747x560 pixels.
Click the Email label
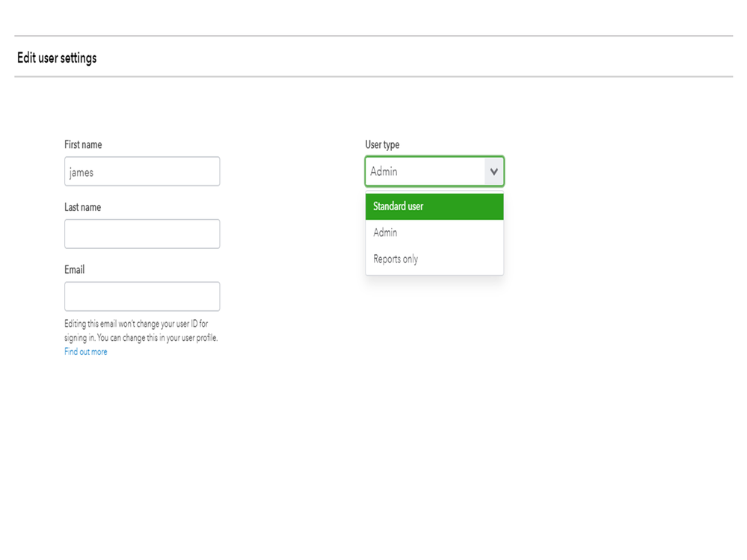point(74,269)
